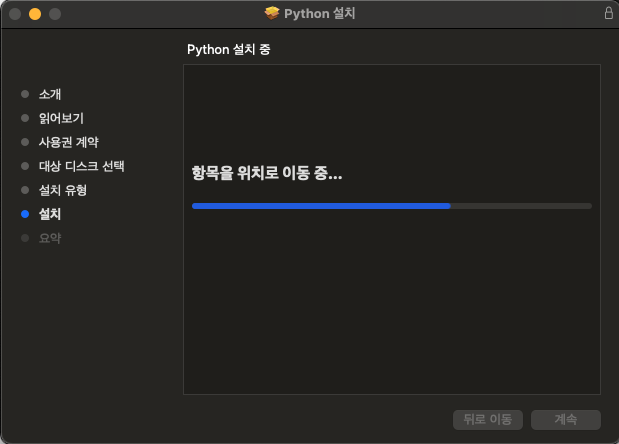Select the 대상 디스크 선택 step

tap(81, 166)
